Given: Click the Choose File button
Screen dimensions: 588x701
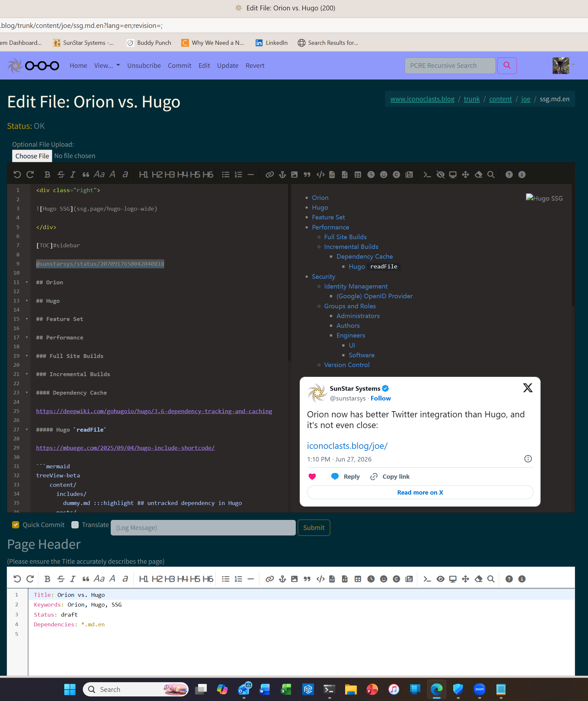Looking at the screenshot, I should coord(32,156).
